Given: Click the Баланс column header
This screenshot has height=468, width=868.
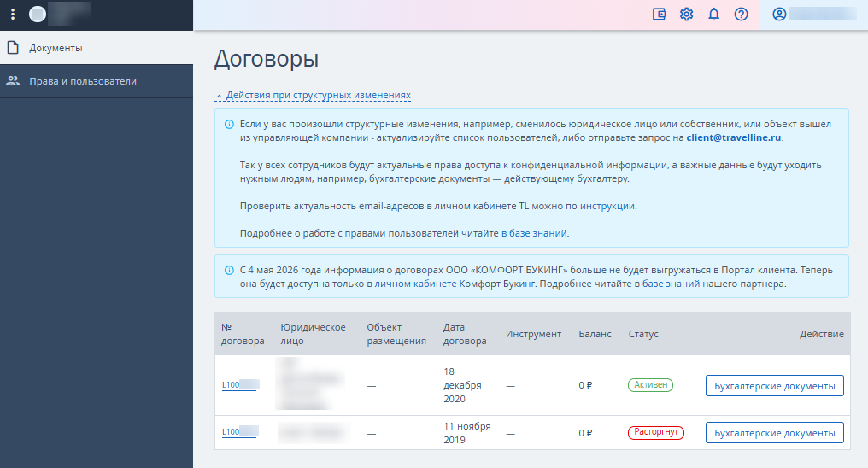Looking at the screenshot, I should pos(595,334).
